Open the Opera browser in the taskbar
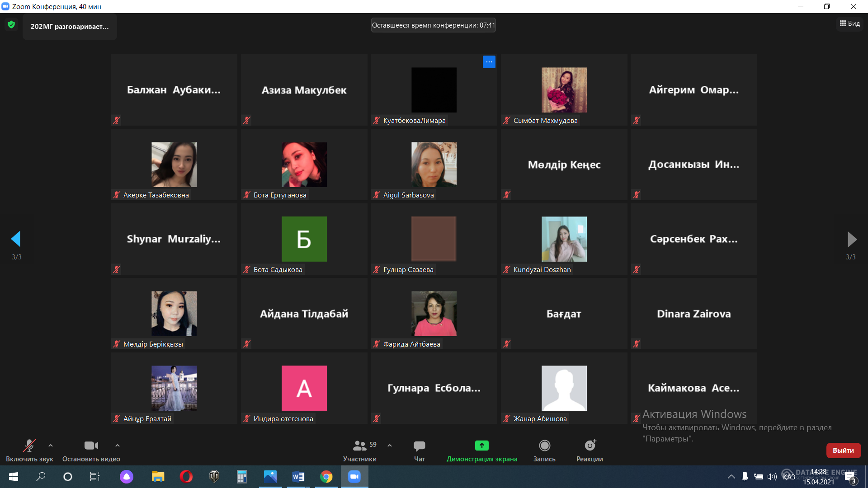868x488 pixels. coord(186,477)
